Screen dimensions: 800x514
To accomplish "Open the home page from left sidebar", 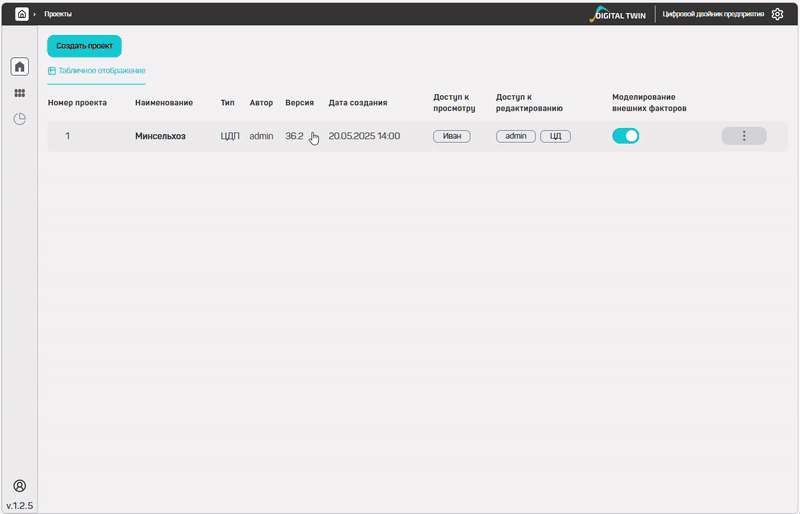I will (x=19, y=67).
